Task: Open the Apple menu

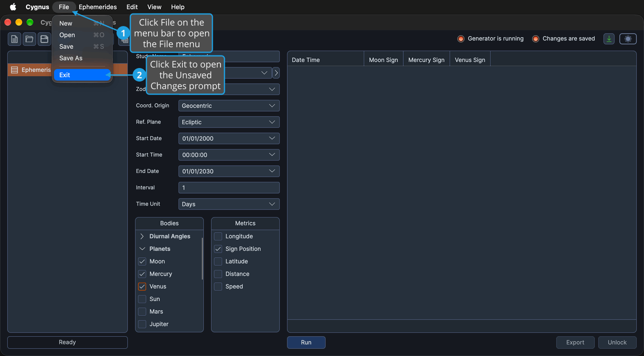Action: pos(13,7)
